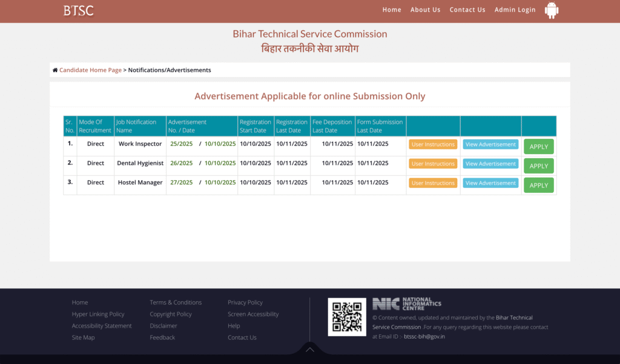Follow the Candidate Home Page breadcrumb link

90,70
